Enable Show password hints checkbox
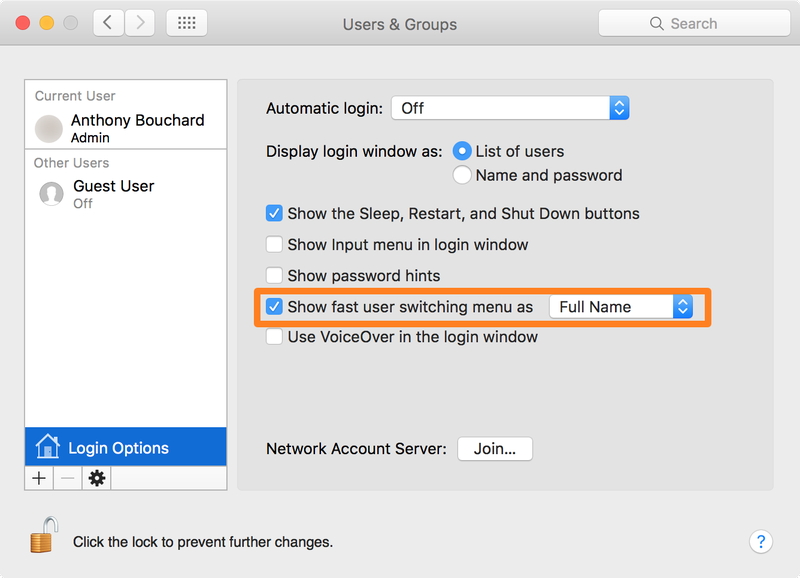 pos(274,275)
